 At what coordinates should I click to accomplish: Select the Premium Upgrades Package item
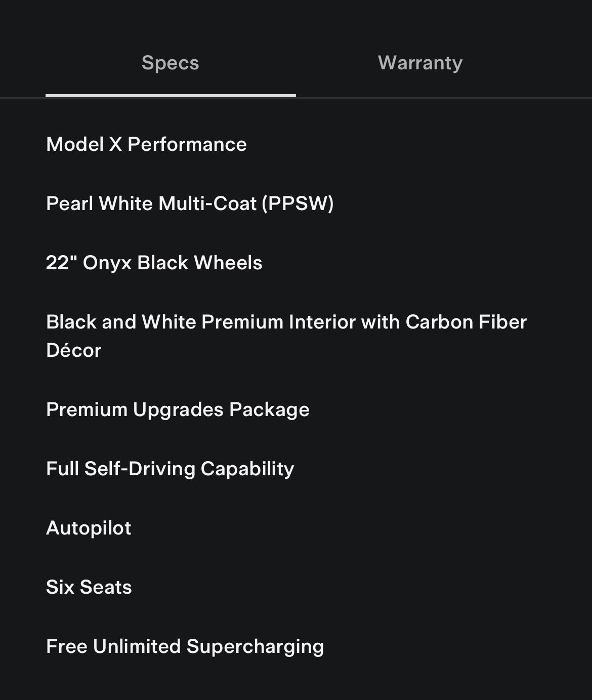click(x=178, y=409)
